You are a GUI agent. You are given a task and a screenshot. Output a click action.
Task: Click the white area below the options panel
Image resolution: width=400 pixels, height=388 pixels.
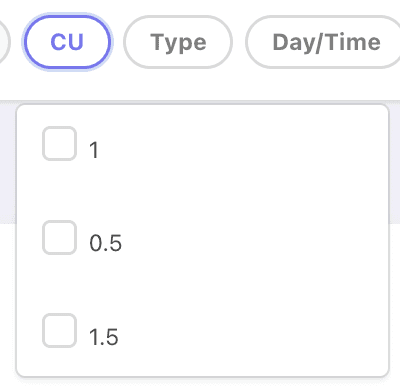point(200,383)
